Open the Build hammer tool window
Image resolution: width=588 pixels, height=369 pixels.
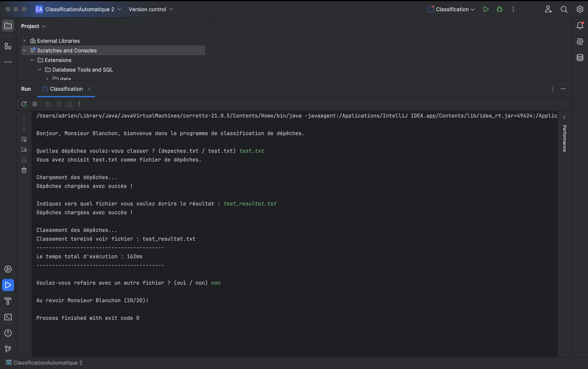[8, 301]
